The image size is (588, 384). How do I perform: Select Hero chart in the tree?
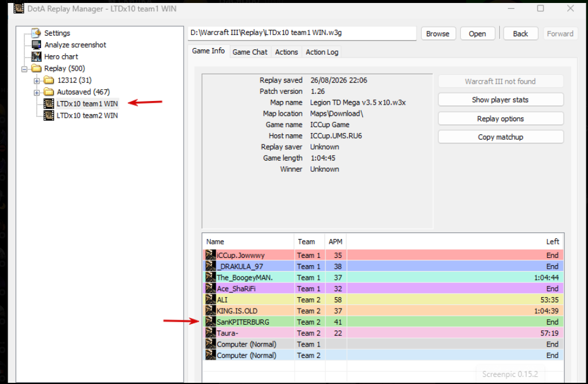pos(61,56)
